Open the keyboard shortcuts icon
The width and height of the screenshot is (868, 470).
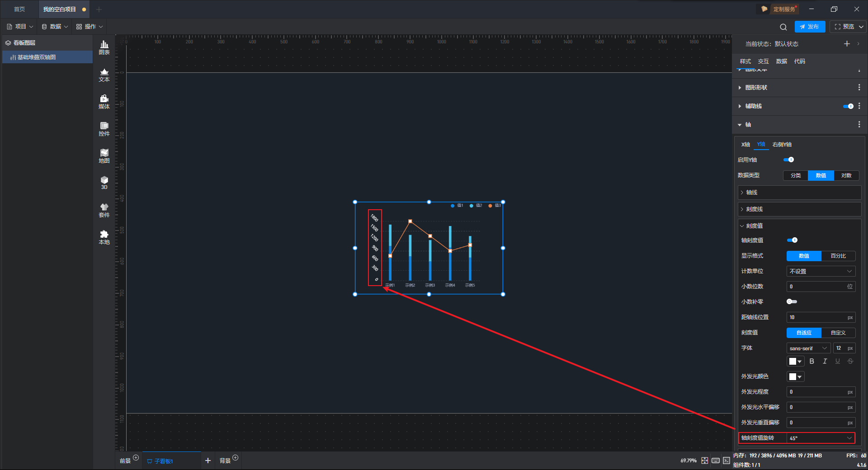[x=716, y=461]
